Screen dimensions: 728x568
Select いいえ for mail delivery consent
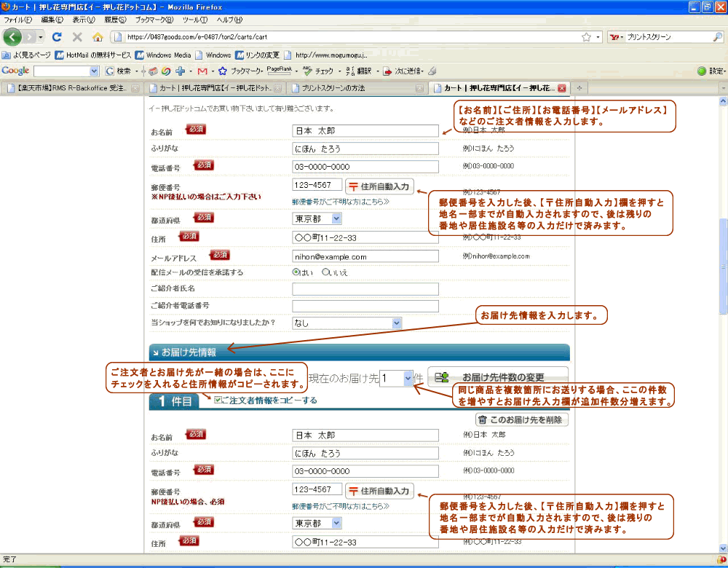pyautogui.click(x=325, y=272)
